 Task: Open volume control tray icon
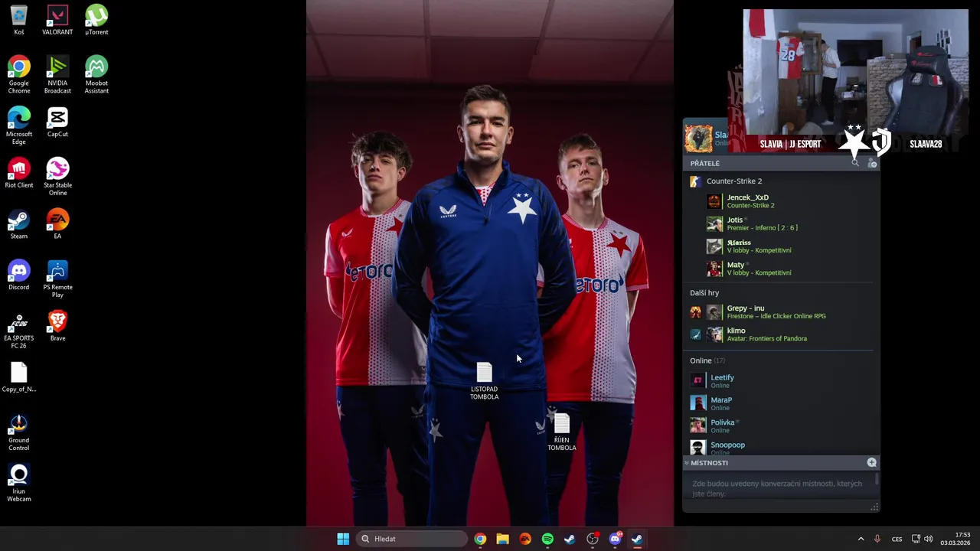929,539
